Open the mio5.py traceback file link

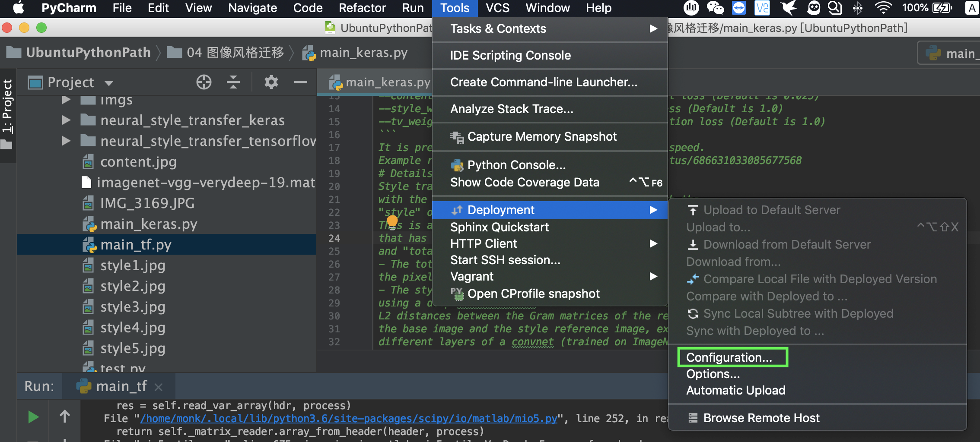point(348,419)
